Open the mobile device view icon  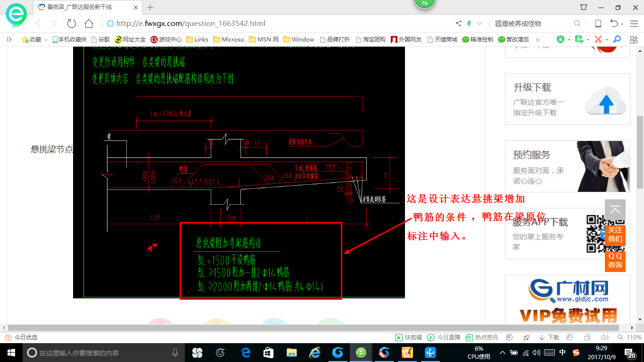coord(598,24)
